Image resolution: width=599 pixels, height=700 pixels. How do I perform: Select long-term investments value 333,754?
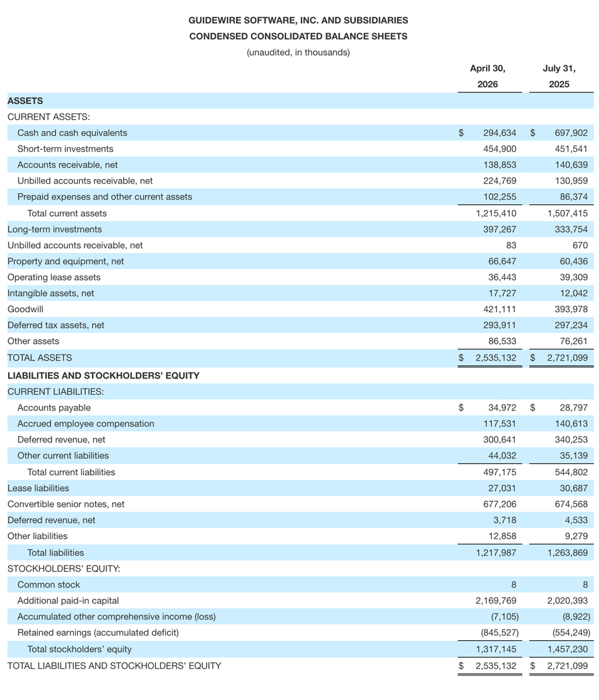pyautogui.click(x=571, y=230)
